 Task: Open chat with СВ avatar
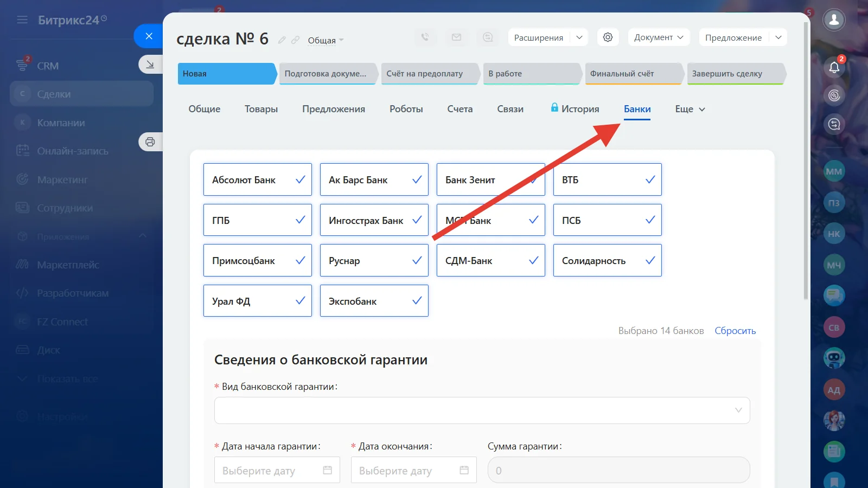[834, 328]
